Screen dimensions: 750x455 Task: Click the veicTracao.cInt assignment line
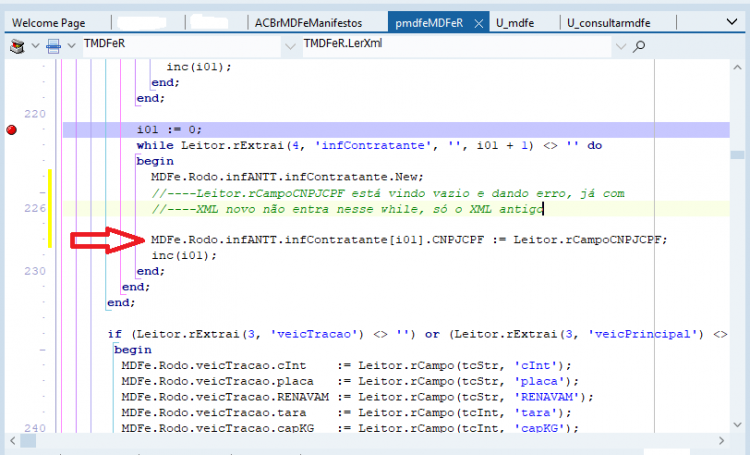346,366
